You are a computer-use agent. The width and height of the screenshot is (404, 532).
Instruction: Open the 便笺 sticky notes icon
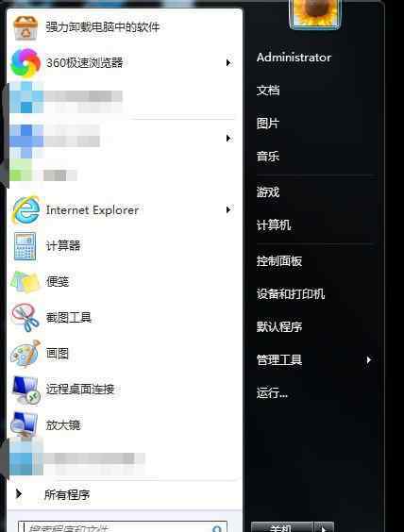pyautogui.click(x=25, y=282)
